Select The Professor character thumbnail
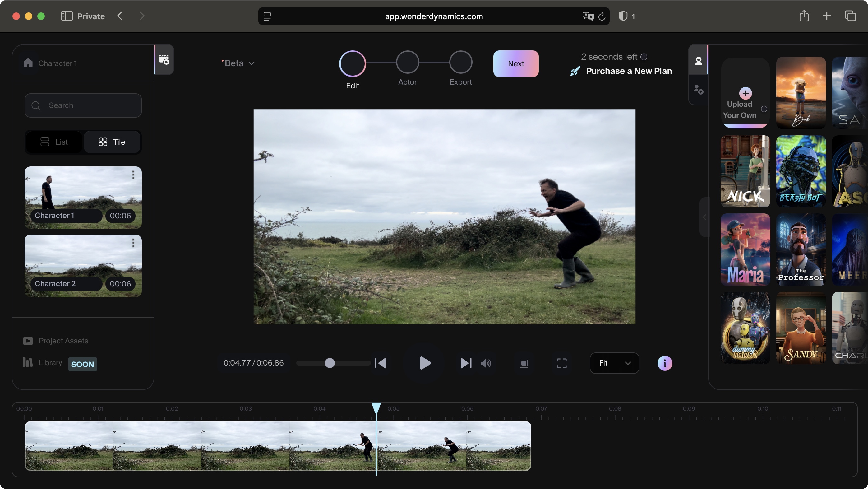This screenshot has height=489, width=868. pos(801,249)
